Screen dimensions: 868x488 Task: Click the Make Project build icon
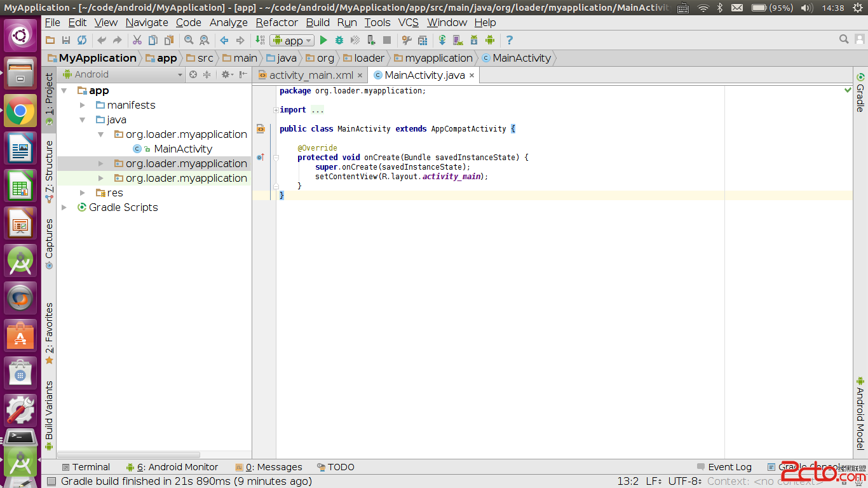coord(259,40)
